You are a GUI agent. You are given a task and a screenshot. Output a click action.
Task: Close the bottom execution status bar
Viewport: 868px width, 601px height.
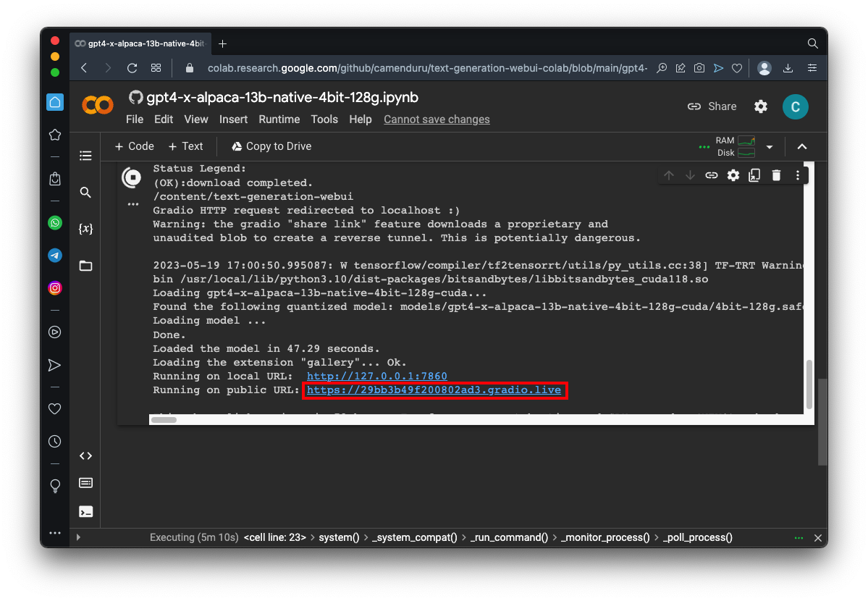pos(817,538)
